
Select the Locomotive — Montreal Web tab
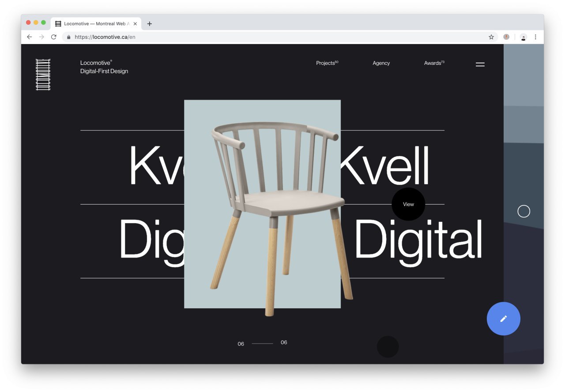click(96, 24)
